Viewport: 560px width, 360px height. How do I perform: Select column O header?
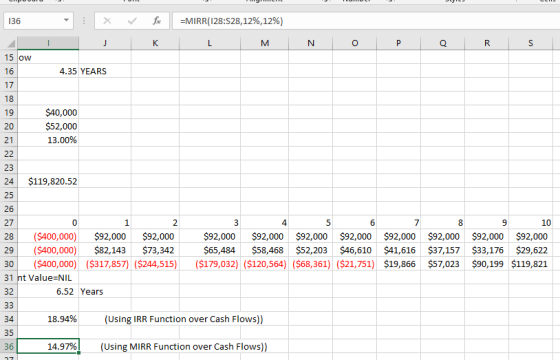coord(354,43)
